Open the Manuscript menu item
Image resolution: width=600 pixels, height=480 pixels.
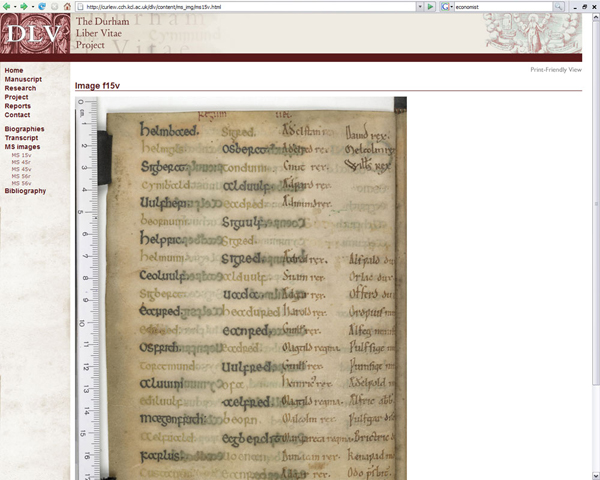(23, 79)
